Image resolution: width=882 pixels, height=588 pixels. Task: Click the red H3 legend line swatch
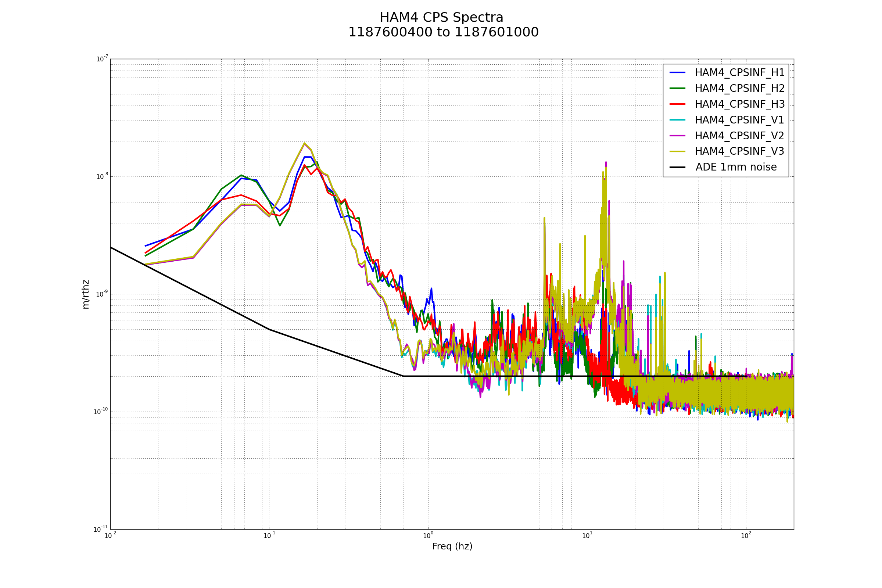point(677,104)
